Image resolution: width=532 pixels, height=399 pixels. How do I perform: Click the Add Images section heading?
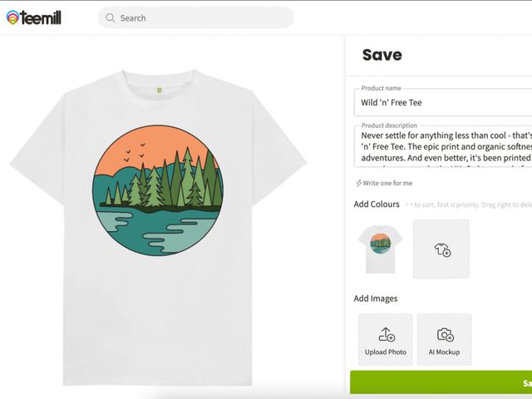pos(376,298)
